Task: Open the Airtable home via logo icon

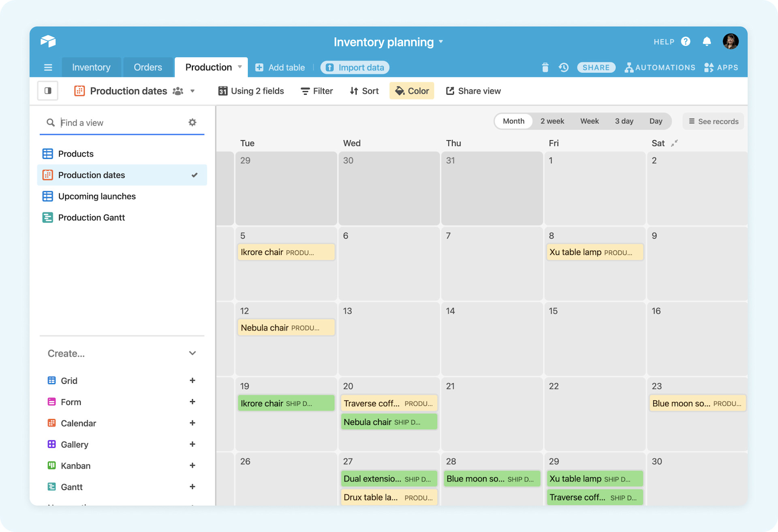Action: tap(48, 41)
